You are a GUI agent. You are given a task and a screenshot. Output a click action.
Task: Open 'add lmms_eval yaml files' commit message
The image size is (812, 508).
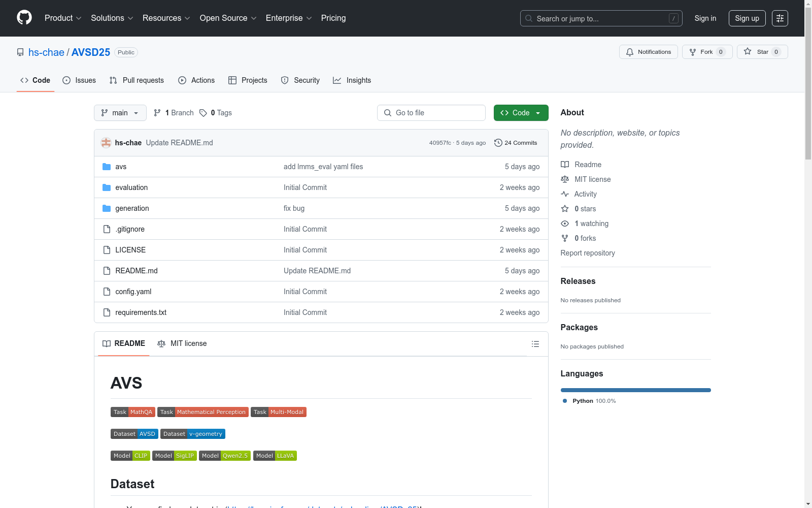pyautogui.click(x=323, y=167)
